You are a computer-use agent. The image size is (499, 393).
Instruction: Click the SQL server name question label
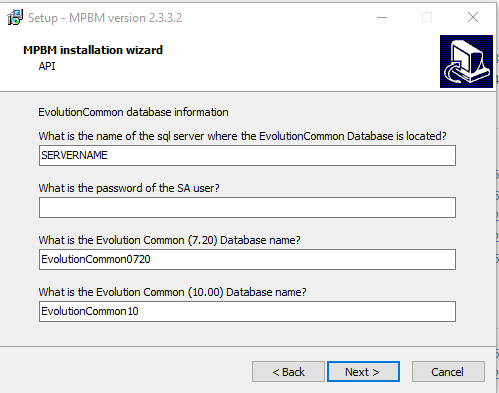click(242, 136)
